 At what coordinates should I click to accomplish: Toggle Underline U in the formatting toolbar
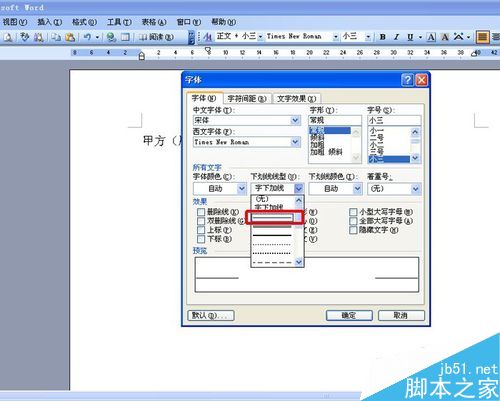click(410, 37)
